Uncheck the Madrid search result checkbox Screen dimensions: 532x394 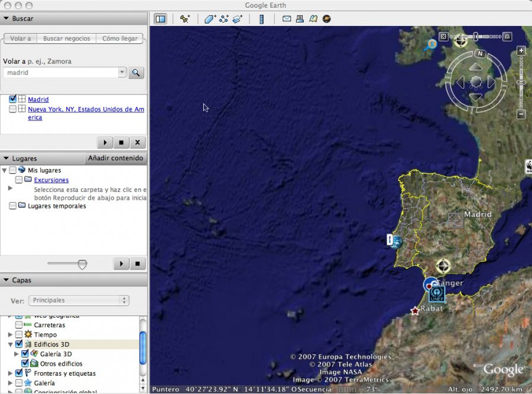pyautogui.click(x=13, y=99)
